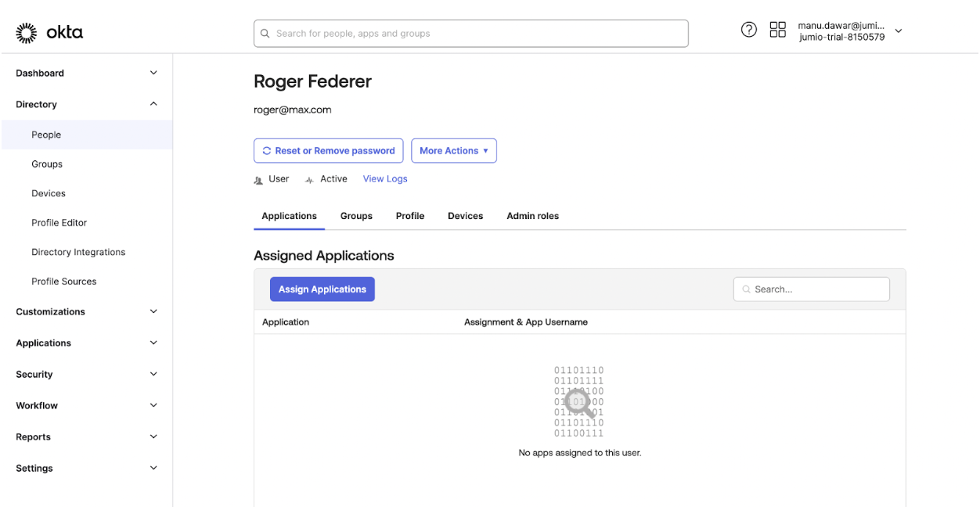The image size is (980, 510).
Task: Open the View Logs link
Action: (x=385, y=179)
